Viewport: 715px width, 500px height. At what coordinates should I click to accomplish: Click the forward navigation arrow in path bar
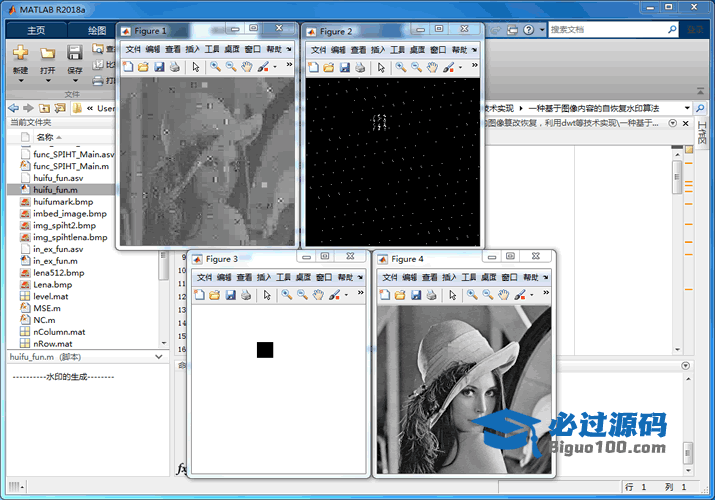28,108
